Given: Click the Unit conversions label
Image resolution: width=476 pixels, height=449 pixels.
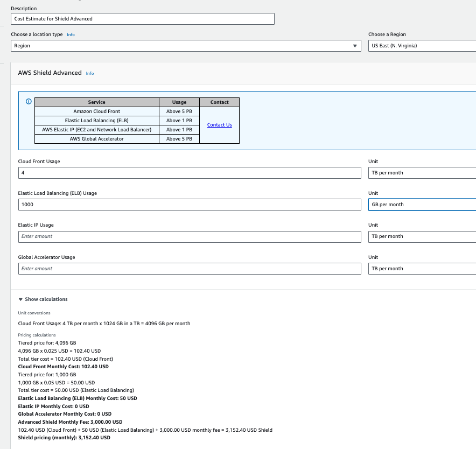Looking at the screenshot, I should (34, 313).
